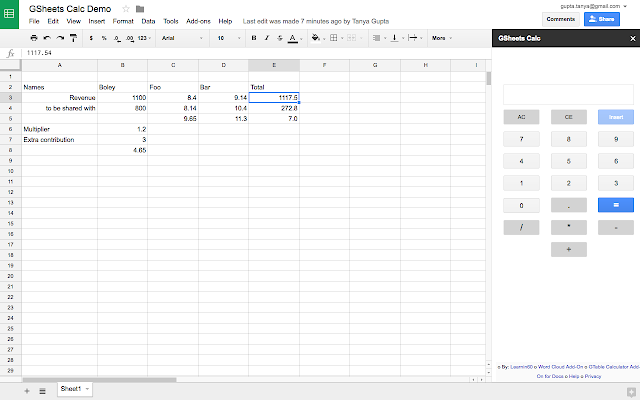
Task: Click the formula bar showing 1117.54
Action: click(256, 53)
